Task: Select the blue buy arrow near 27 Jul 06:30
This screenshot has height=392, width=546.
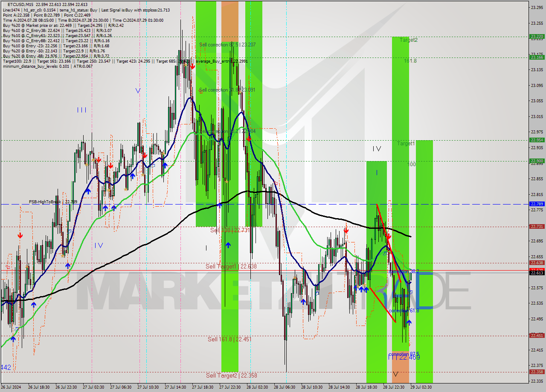Action: tap(133, 176)
